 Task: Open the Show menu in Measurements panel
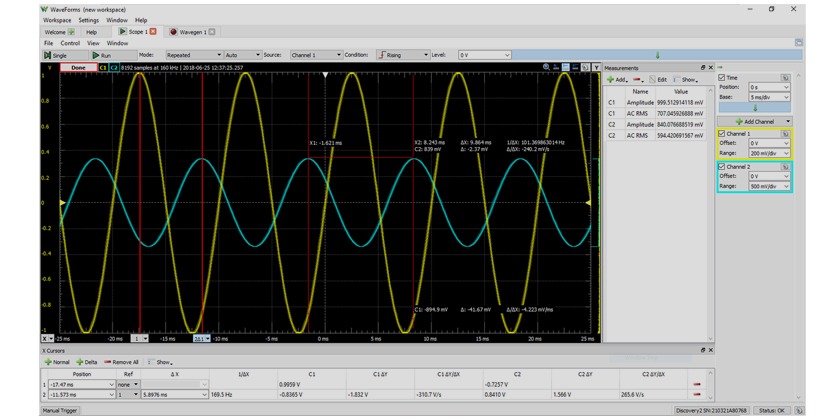tap(686, 79)
